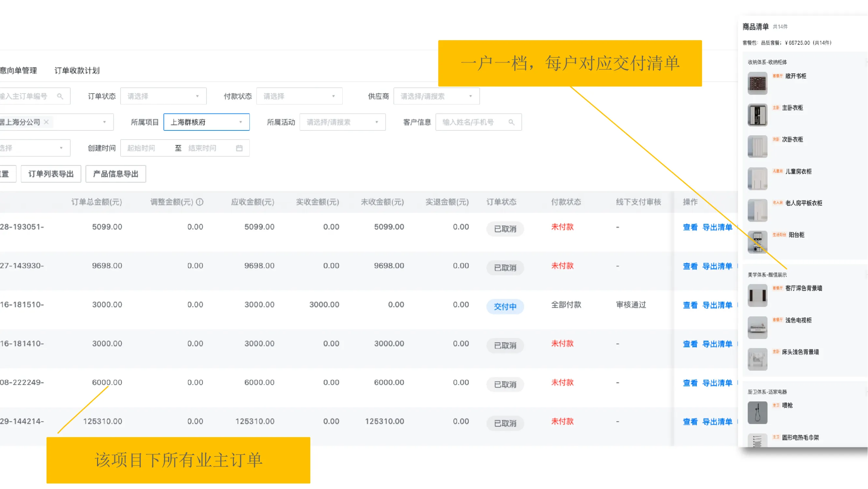Expand the 订单状态 dropdown

point(164,96)
